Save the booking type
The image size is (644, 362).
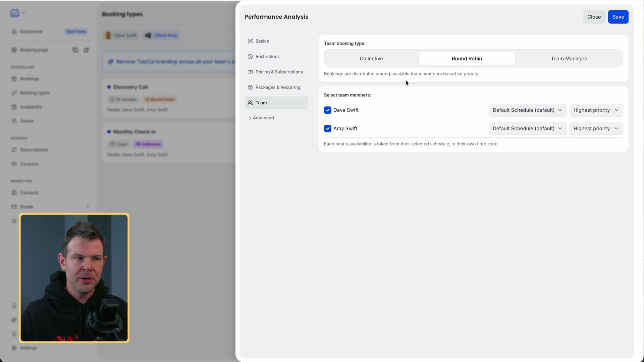tap(618, 17)
